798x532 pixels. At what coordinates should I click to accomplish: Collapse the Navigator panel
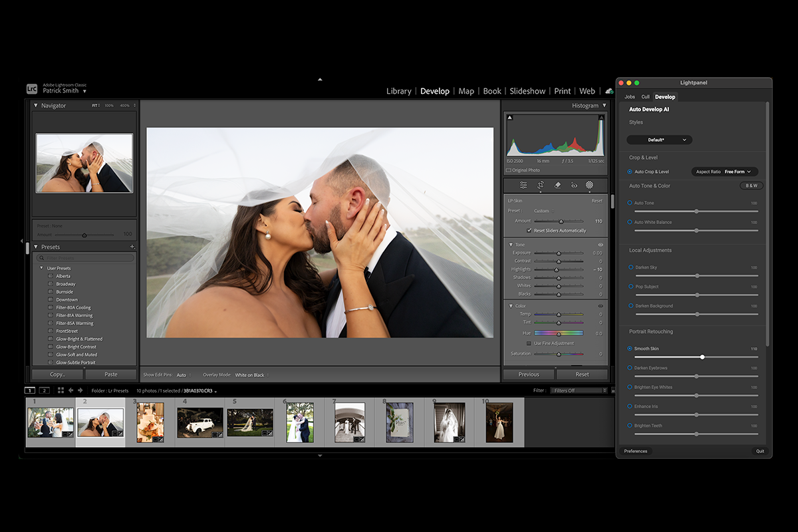36,105
